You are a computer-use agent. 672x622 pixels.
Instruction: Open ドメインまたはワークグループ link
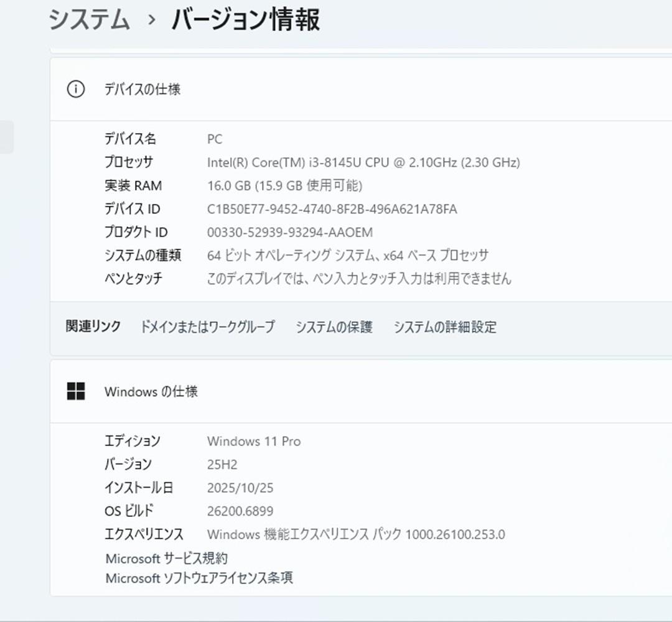point(207,327)
